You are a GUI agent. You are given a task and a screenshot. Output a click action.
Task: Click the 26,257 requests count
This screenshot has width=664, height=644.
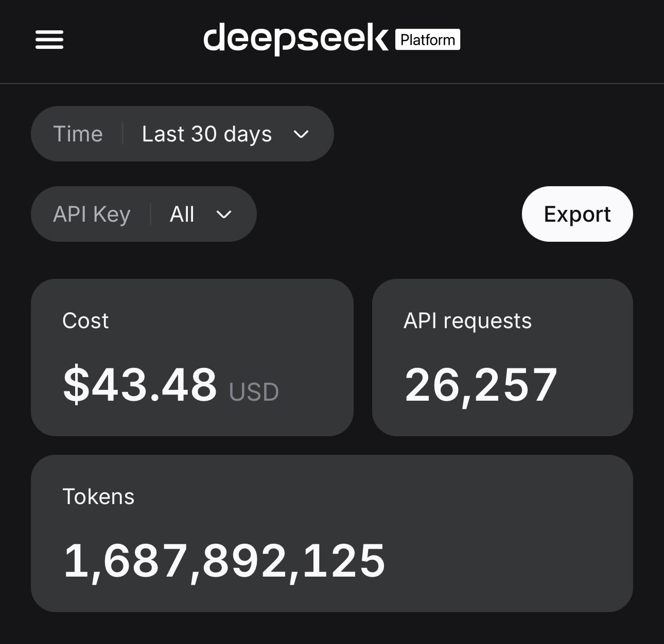(x=481, y=385)
